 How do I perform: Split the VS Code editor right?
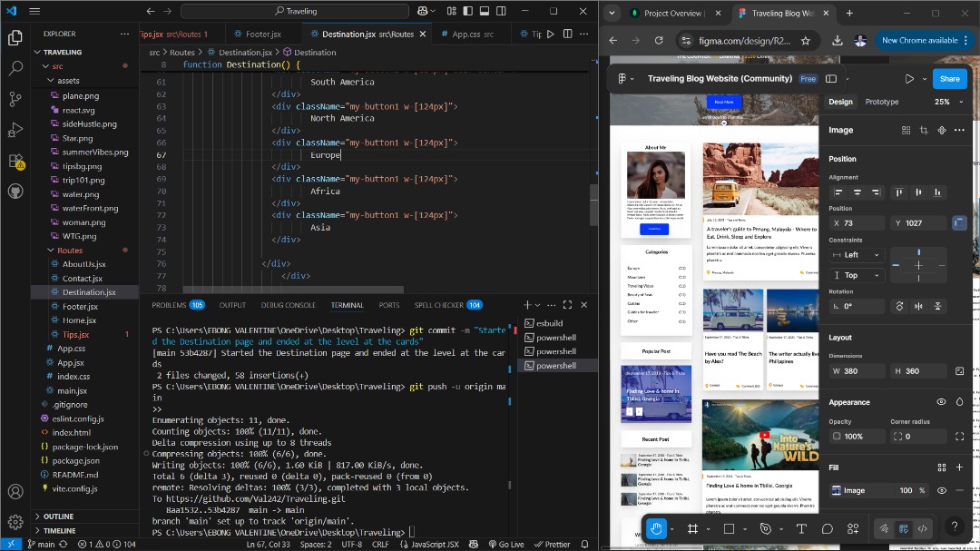(x=567, y=34)
